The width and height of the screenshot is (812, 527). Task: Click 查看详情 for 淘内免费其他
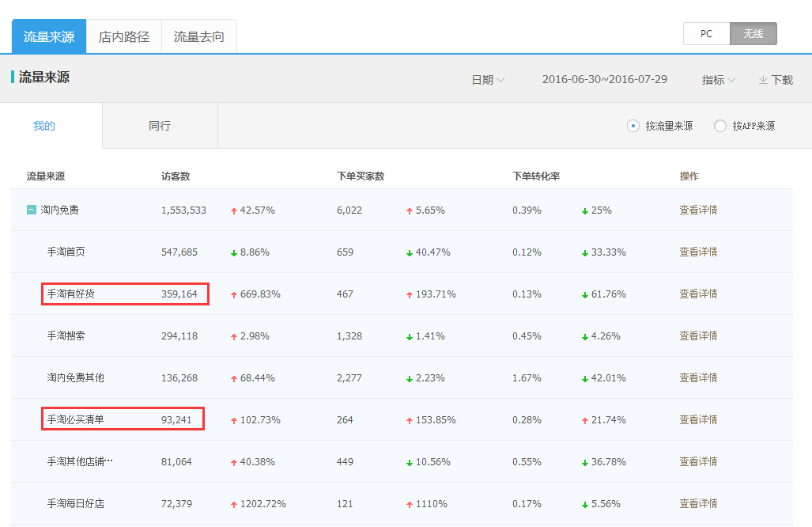tap(699, 377)
